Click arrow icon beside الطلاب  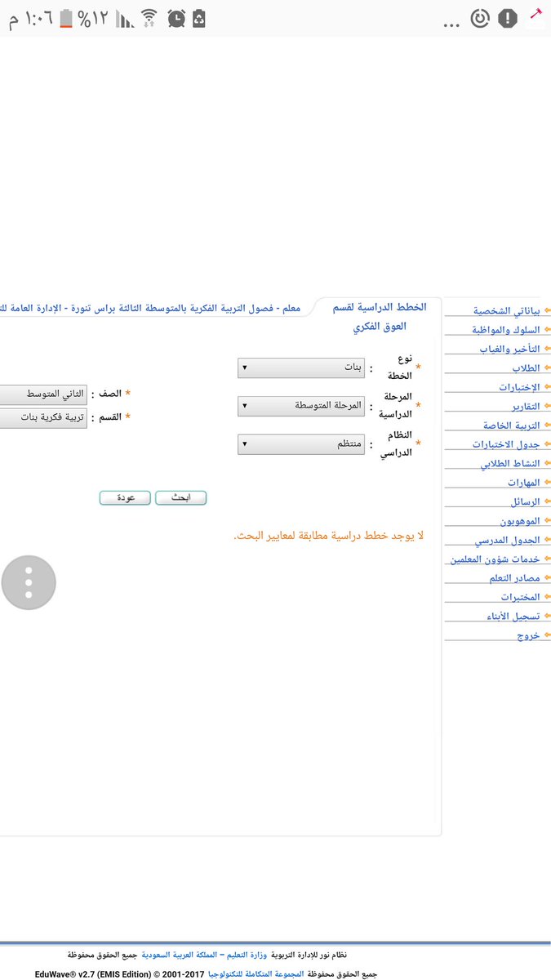coord(547,368)
